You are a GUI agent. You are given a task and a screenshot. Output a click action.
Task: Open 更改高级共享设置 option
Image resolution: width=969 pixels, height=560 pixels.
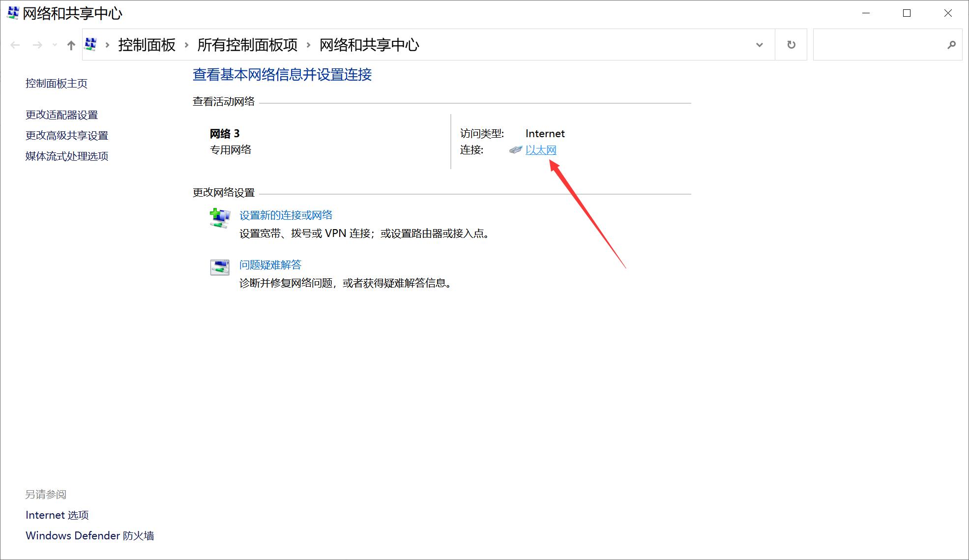pos(67,135)
